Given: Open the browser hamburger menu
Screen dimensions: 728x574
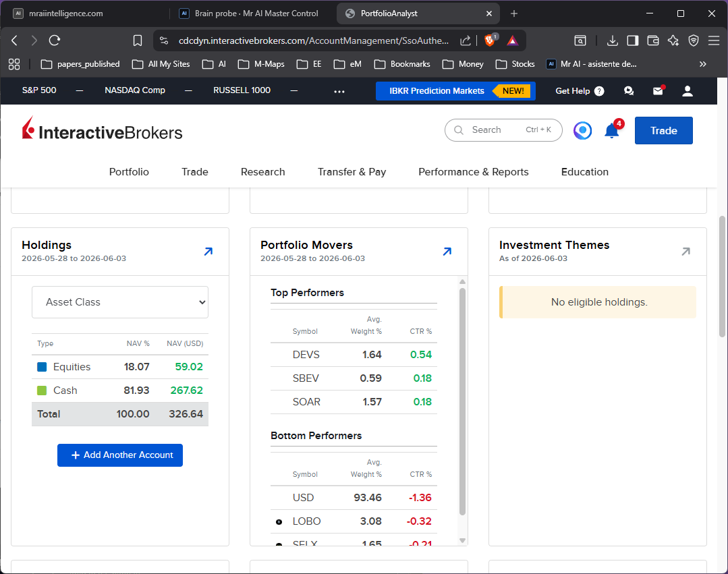Looking at the screenshot, I should 714,40.
